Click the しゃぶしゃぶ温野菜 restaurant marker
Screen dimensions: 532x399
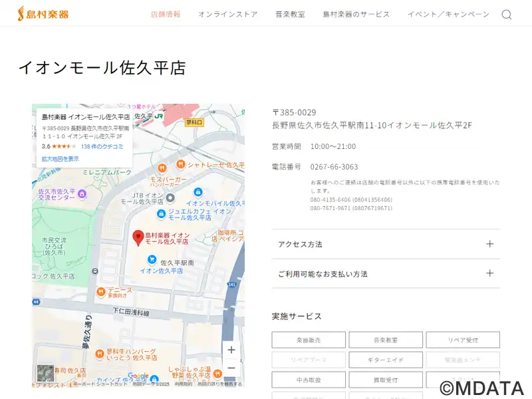(217, 374)
